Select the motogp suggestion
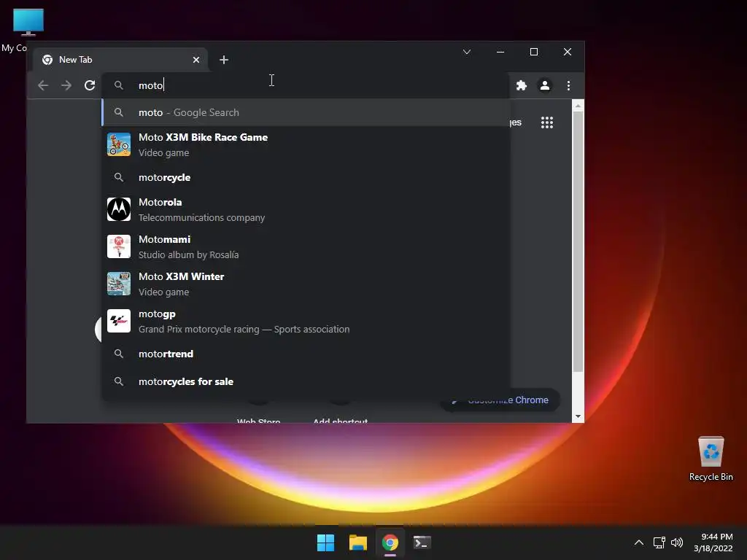Image resolution: width=747 pixels, height=560 pixels. pos(306,321)
